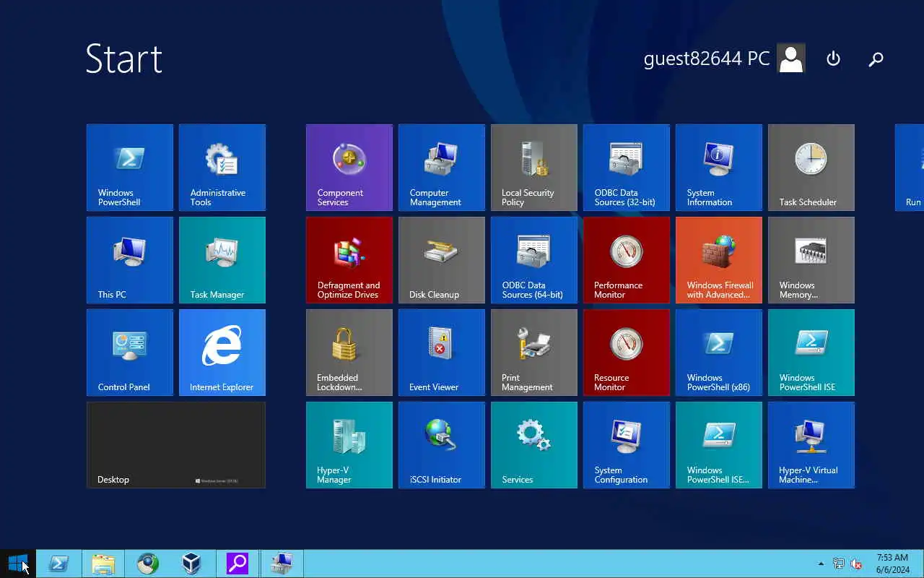This screenshot has height=578, width=924.
Task: Open the Computer Management tile
Action: (442, 168)
